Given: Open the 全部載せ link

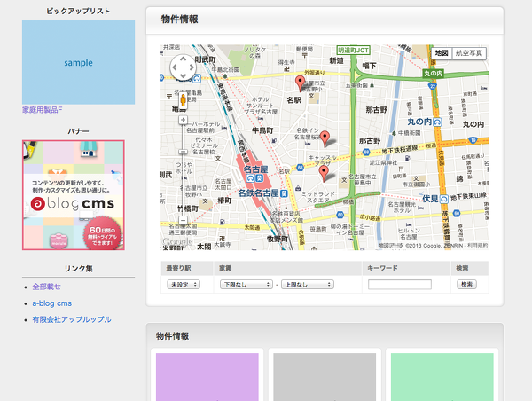Looking at the screenshot, I should [x=46, y=287].
